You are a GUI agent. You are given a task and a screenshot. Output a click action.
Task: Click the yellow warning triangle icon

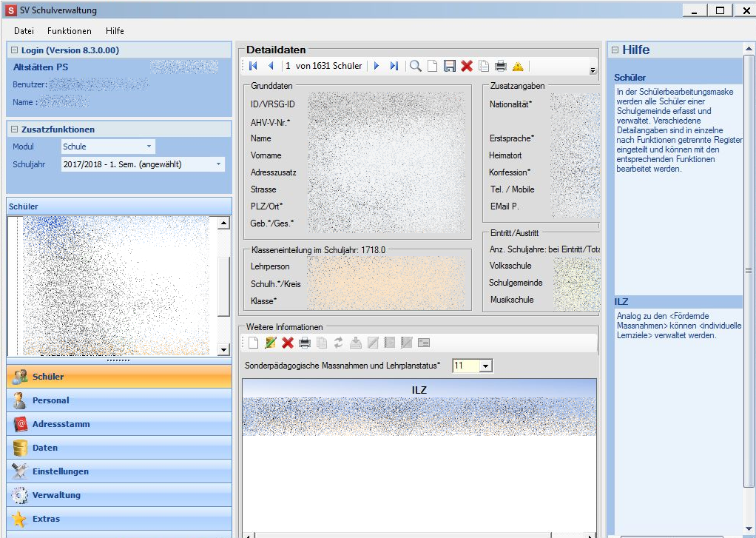[x=518, y=66]
